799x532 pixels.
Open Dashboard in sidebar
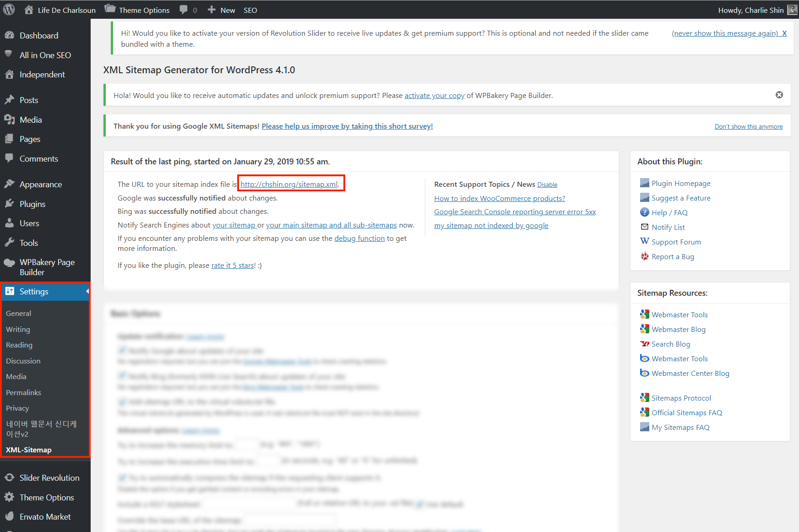pyautogui.click(x=38, y=35)
